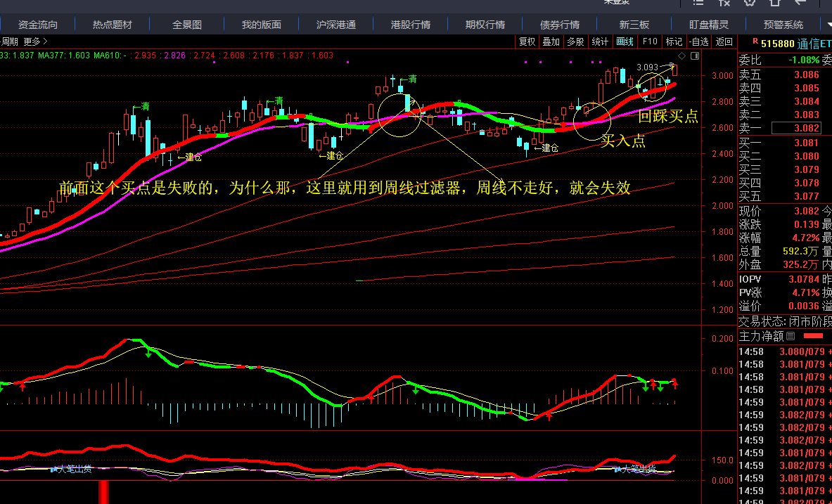Open the 统计 statistics tool
Screen dimensions: 832x504
point(600,41)
